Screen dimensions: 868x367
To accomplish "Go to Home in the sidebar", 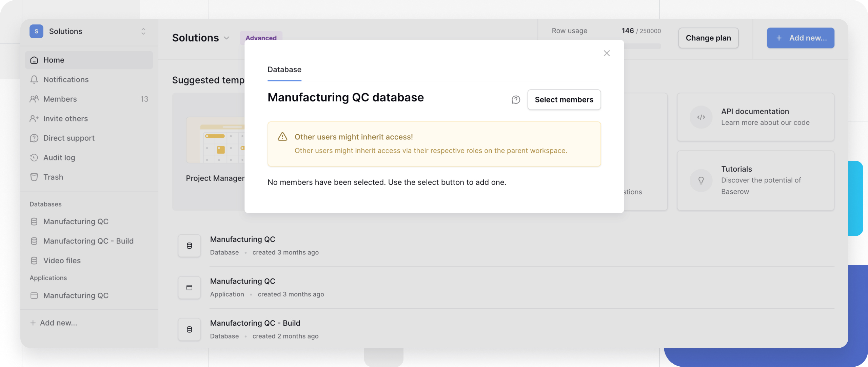I will pyautogui.click(x=54, y=60).
